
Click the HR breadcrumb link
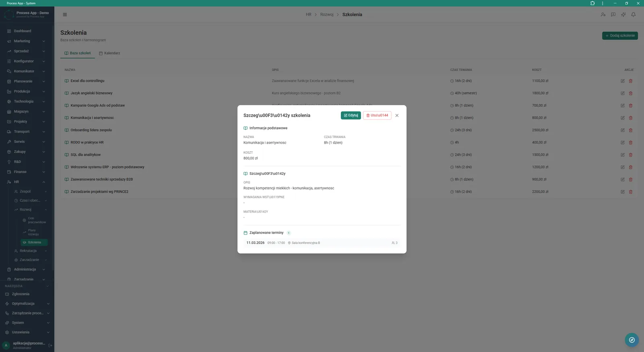(x=308, y=14)
